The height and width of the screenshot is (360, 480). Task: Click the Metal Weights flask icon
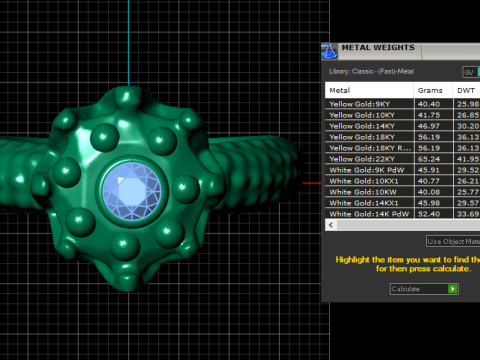pyautogui.click(x=329, y=51)
